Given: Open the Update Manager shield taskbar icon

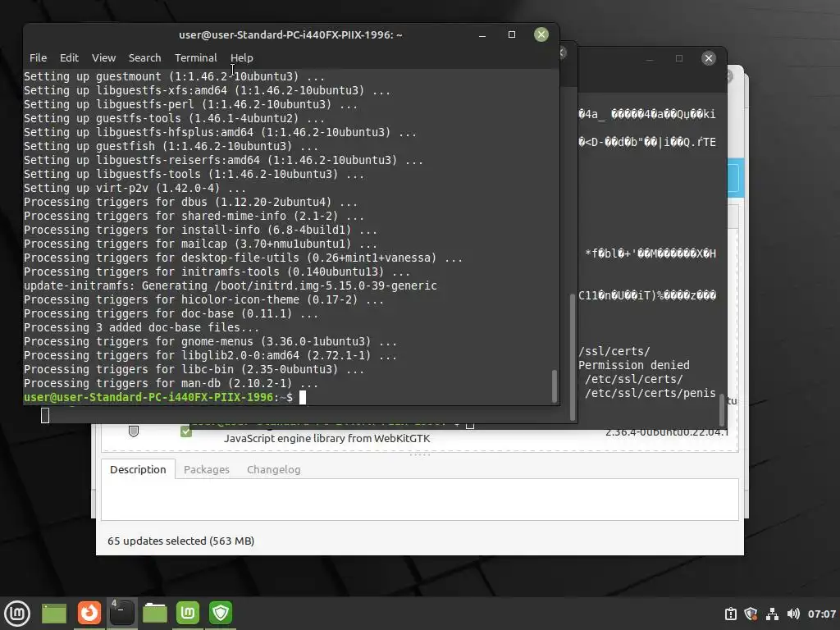Looking at the screenshot, I should (x=220, y=613).
